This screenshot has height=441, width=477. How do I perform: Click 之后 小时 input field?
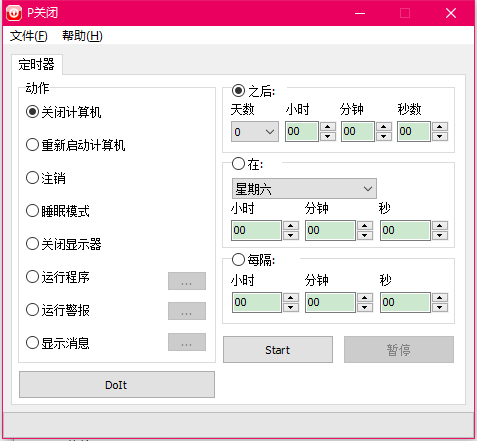coord(302,131)
